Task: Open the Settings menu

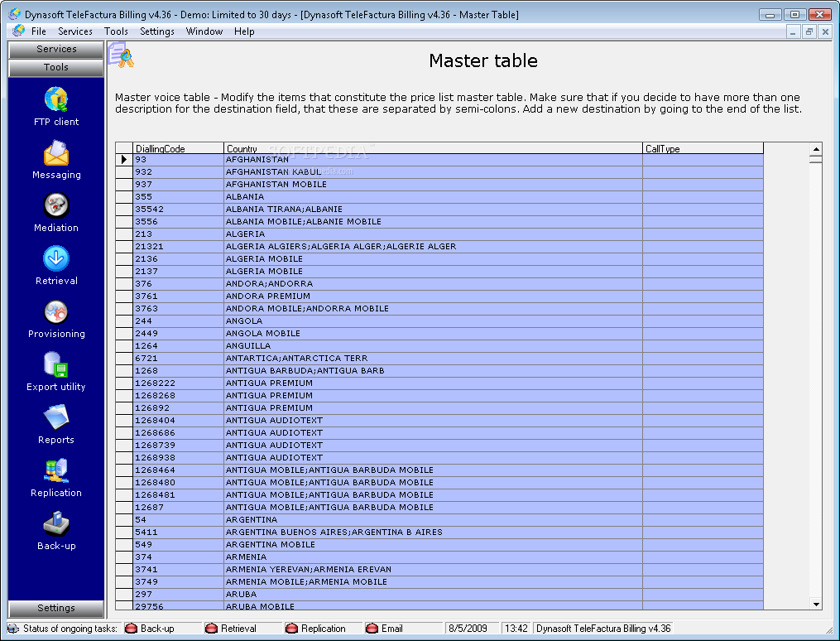Action: [x=157, y=31]
